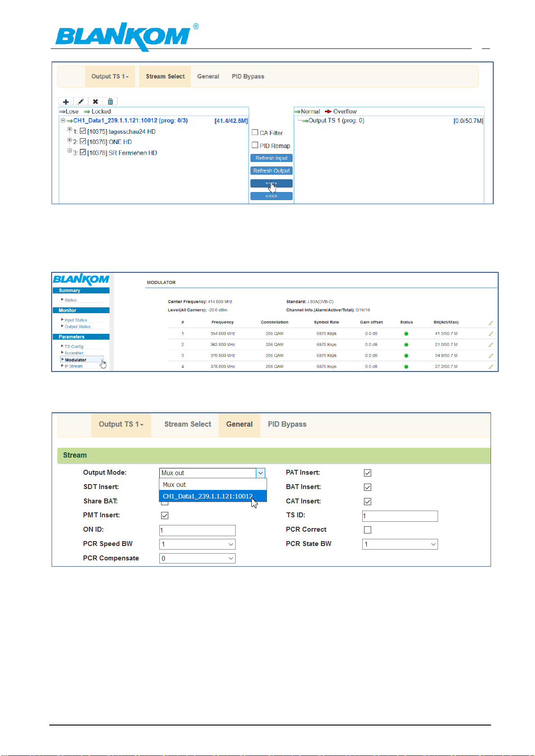Enable the PID Remap checkbox
Image resolution: width=535 pixels, height=756 pixels.
[x=255, y=145]
